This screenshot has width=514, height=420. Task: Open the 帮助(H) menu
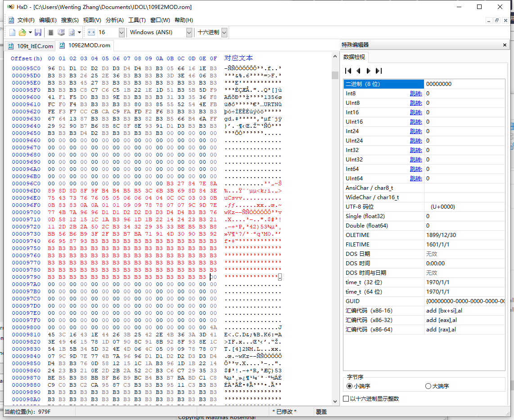pos(184,20)
